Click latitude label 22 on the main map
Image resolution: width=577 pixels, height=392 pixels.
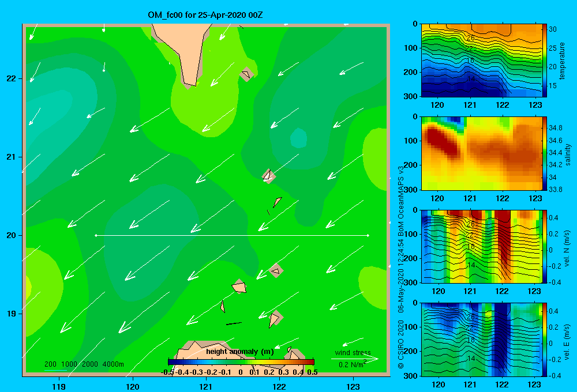[12, 78]
